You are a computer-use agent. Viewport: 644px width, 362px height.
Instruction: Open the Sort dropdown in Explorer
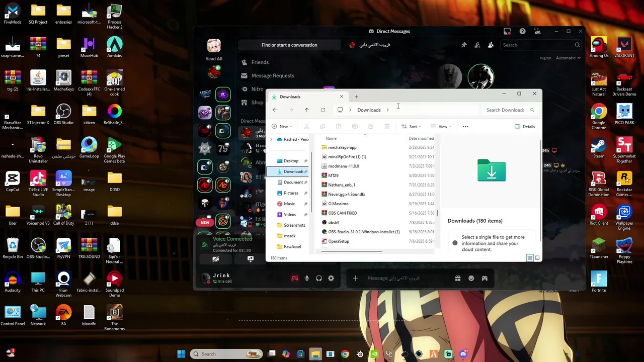pos(411,127)
